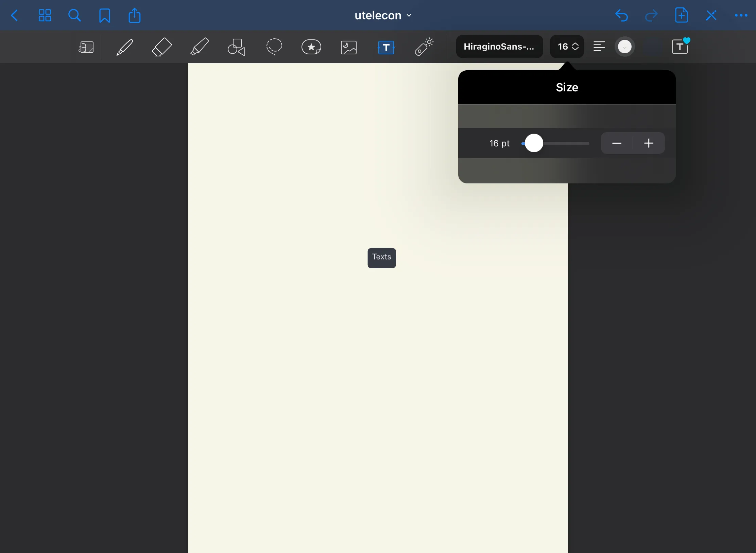Screen dimensions: 756x553
Task: Bookmark the current page
Action: pyautogui.click(x=104, y=16)
